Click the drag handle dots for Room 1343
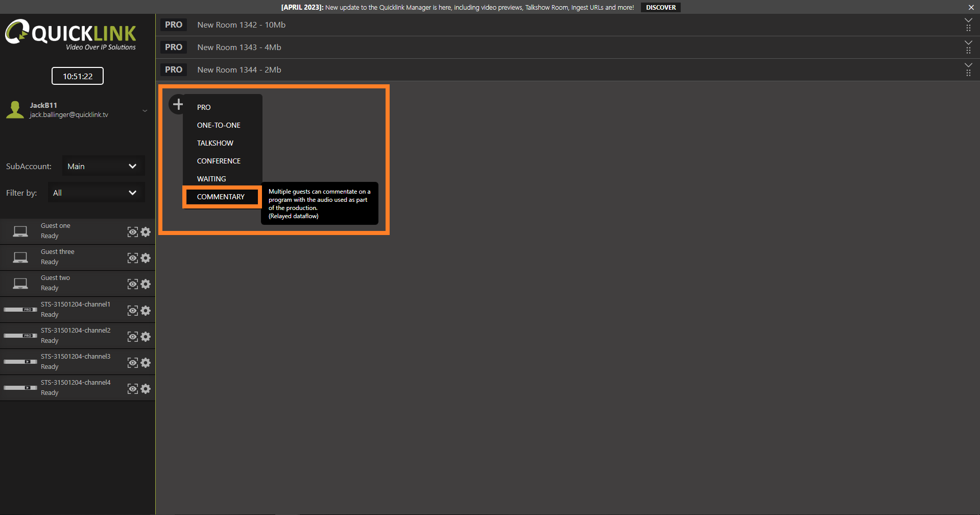This screenshot has height=515, width=980. tap(968, 51)
